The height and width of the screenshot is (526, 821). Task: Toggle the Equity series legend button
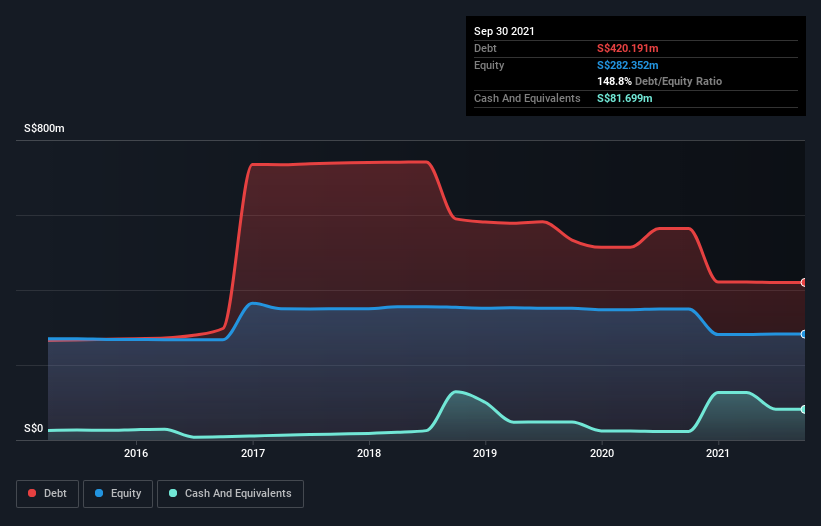(x=118, y=494)
